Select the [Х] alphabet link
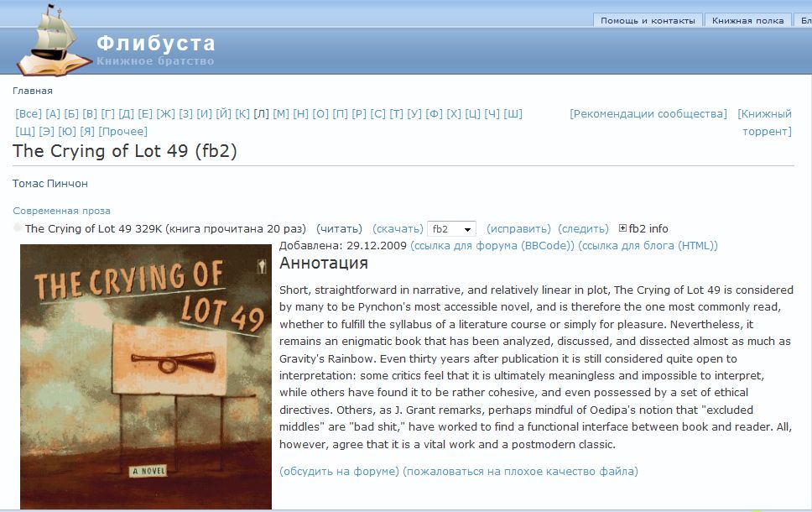 coord(454,113)
